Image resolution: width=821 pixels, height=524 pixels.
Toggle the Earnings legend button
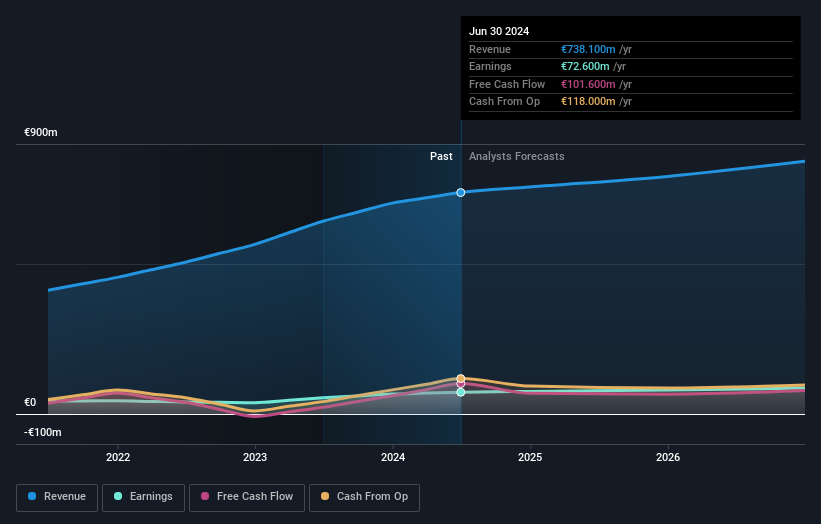tap(143, 497)
